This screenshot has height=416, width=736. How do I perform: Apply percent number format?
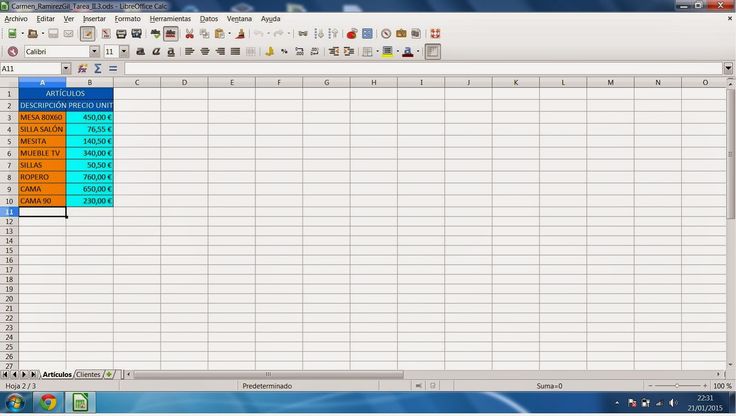coord(284,52)
